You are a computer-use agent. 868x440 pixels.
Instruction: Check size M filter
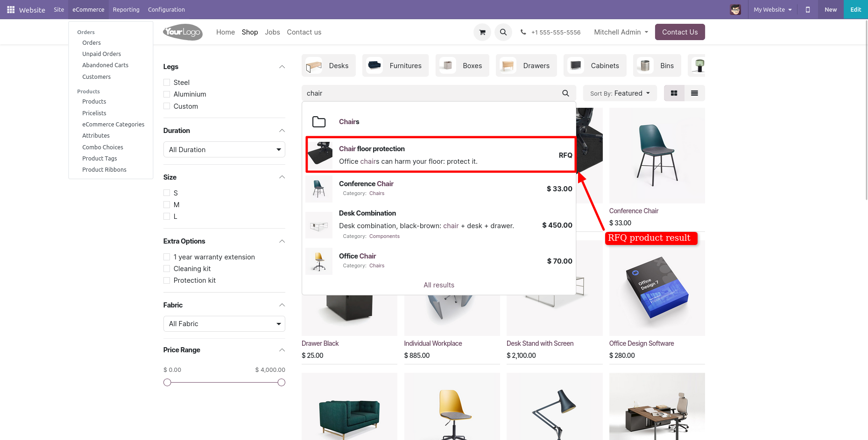pos(167,205)
